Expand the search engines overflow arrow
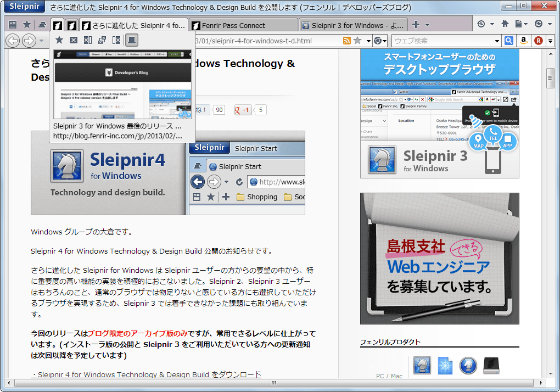 pos(550,41)
